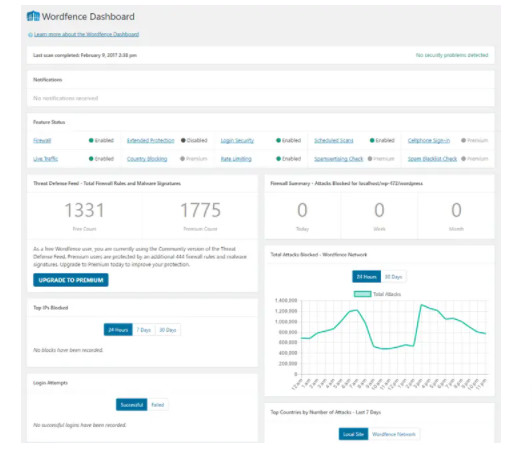
Task: Click the Threat Defense Feed panel heading
Action: click(107, 184)
